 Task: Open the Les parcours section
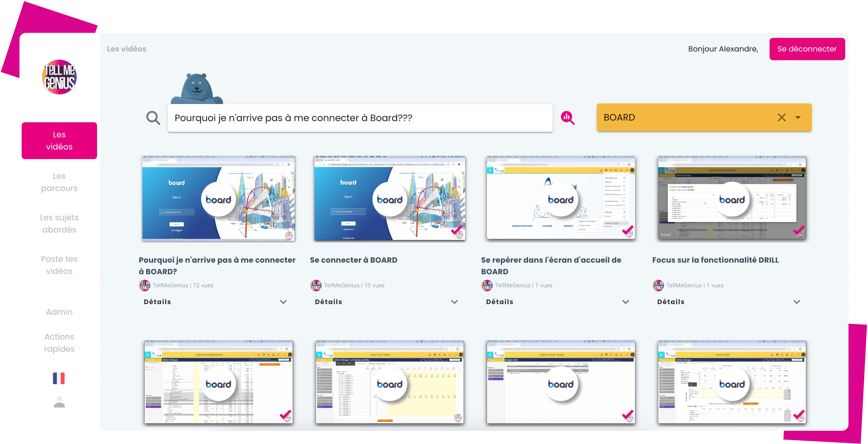[59, 182]
